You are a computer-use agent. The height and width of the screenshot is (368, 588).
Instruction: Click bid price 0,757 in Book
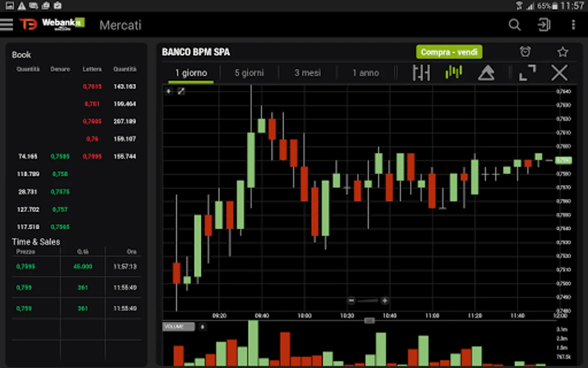tap(60, 209)
